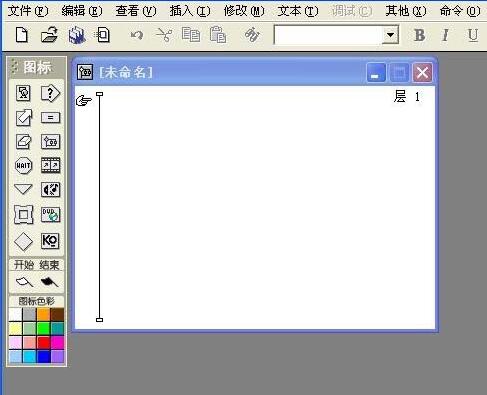Pick the bright green icon color swatch
487x395 pixels.
point(43,328)
